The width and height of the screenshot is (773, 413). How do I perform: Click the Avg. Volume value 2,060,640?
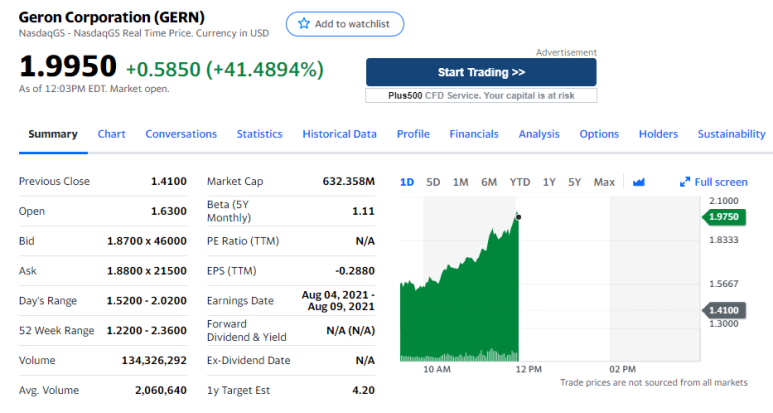point(161,390)
